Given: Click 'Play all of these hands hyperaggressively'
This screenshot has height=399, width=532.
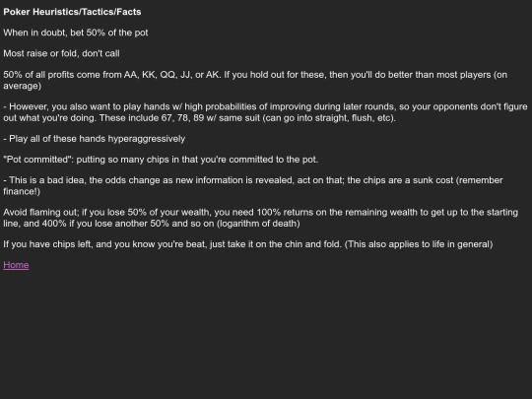Looking at the screenshot, I should coord(95,139).
